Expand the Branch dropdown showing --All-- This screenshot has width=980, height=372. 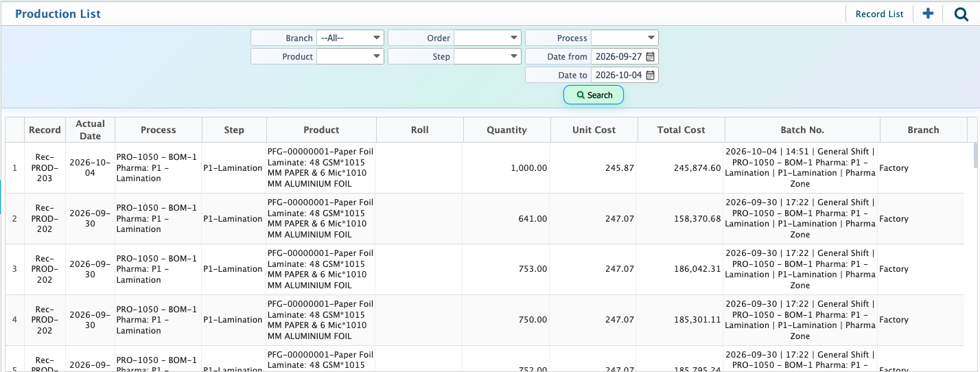(x=350, y=38)
